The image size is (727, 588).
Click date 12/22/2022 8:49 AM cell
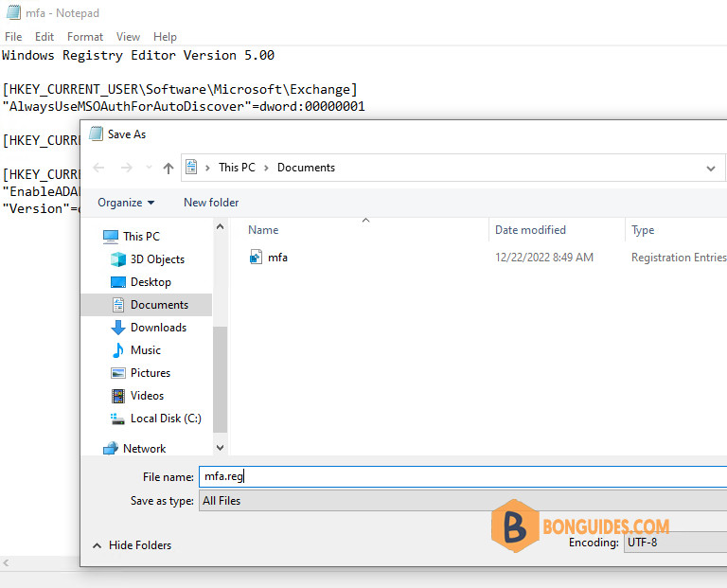click(x=544, y=258)
